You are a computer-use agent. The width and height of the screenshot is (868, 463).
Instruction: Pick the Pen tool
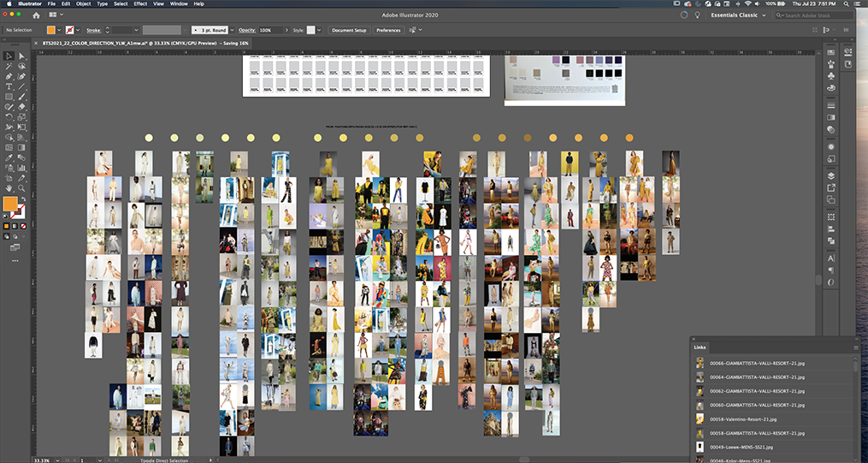(9, 76)
